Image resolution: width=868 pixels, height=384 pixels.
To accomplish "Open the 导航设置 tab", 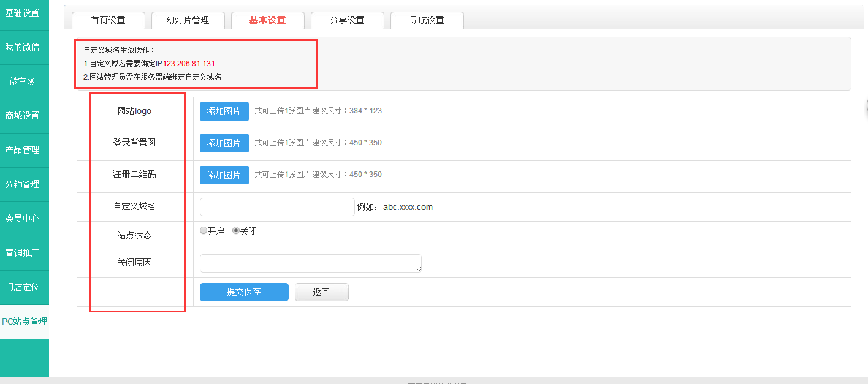I will click(427, 20).
